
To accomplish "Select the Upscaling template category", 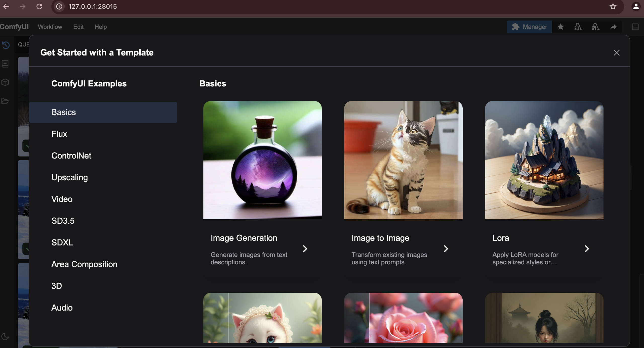I will (103, 177).
